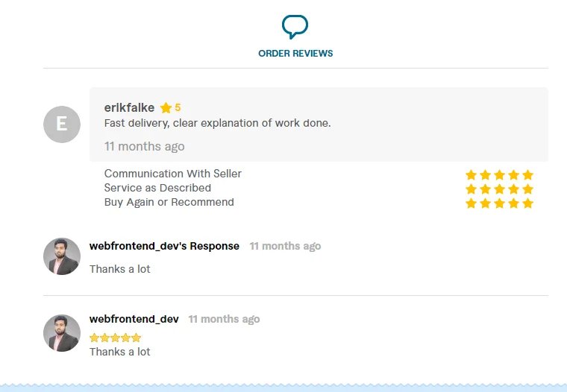Image resolution: width=567 pixels, height=392 pixels.
Task: Open webfrontend_dev name in the bottom review
Action: tap(134, 319)
